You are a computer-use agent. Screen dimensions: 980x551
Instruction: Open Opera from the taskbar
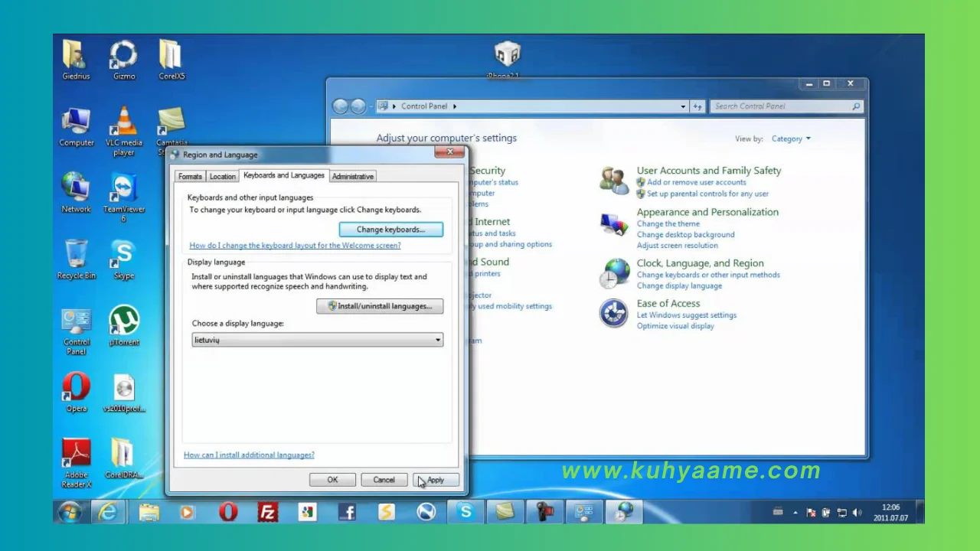227,512
